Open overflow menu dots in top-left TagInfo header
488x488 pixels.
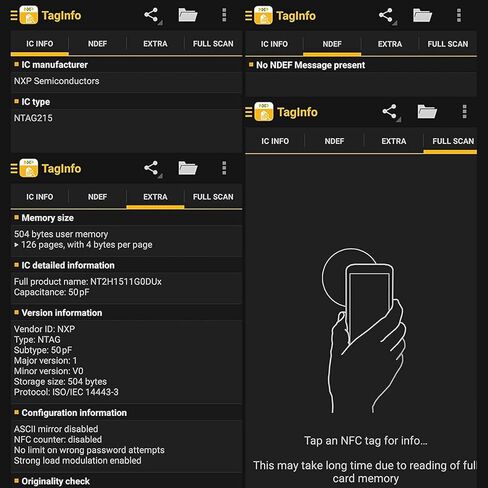click(224, 15)
